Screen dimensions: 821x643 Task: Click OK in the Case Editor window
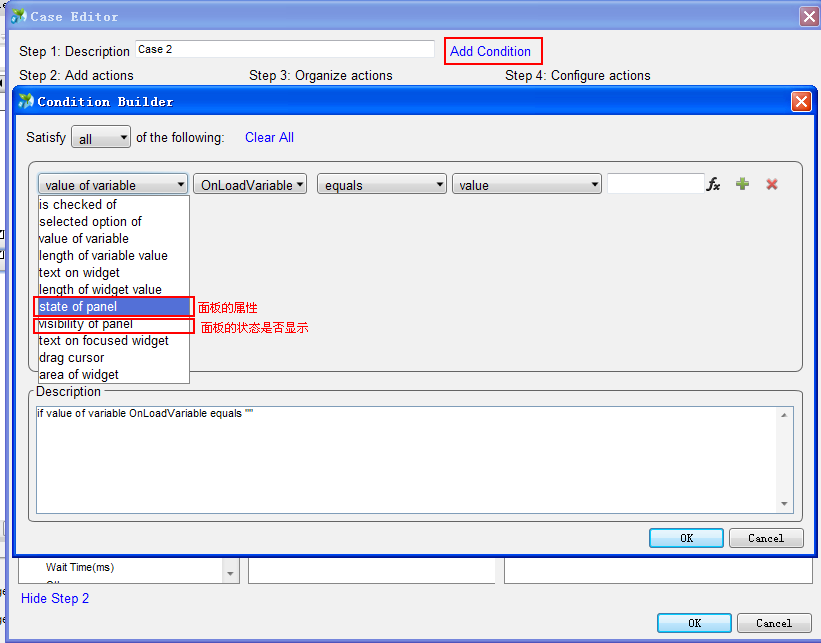(694, 623)
